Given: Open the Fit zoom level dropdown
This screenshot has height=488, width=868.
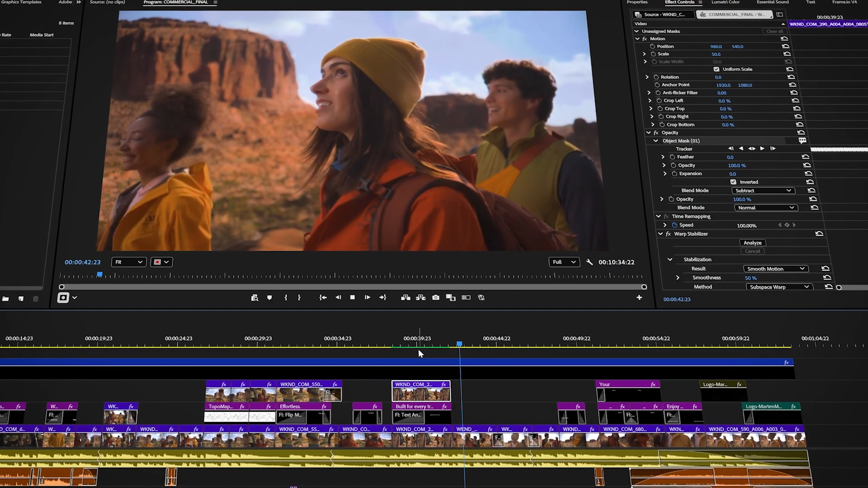Looking at the screenshot, I should [x=128, y=262].
